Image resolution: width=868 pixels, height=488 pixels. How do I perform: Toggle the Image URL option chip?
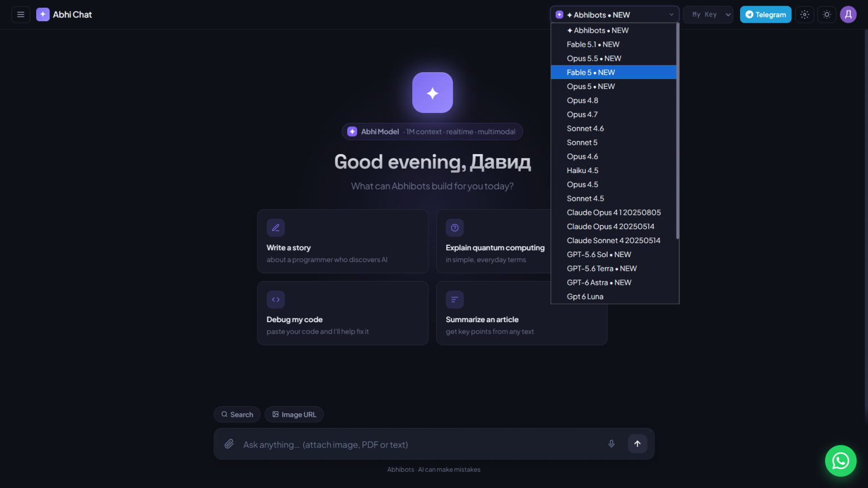[x=294, y=415]
